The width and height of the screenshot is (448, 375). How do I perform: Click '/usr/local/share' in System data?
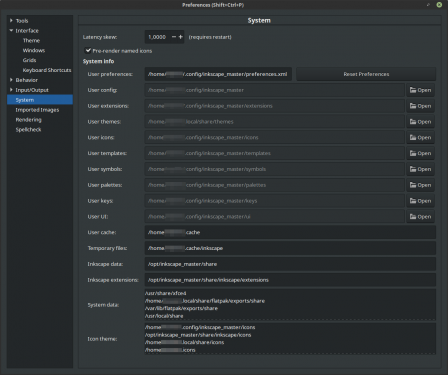164,316
